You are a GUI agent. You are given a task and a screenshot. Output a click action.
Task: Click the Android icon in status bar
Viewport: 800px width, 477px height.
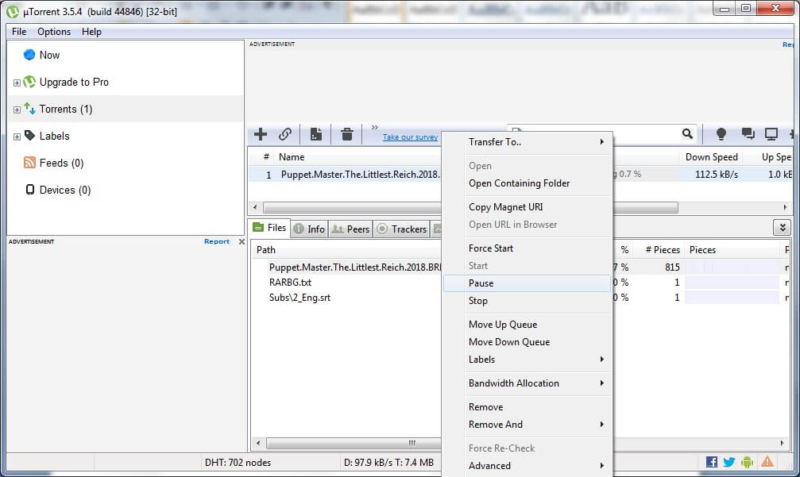[x=747, y=462]
